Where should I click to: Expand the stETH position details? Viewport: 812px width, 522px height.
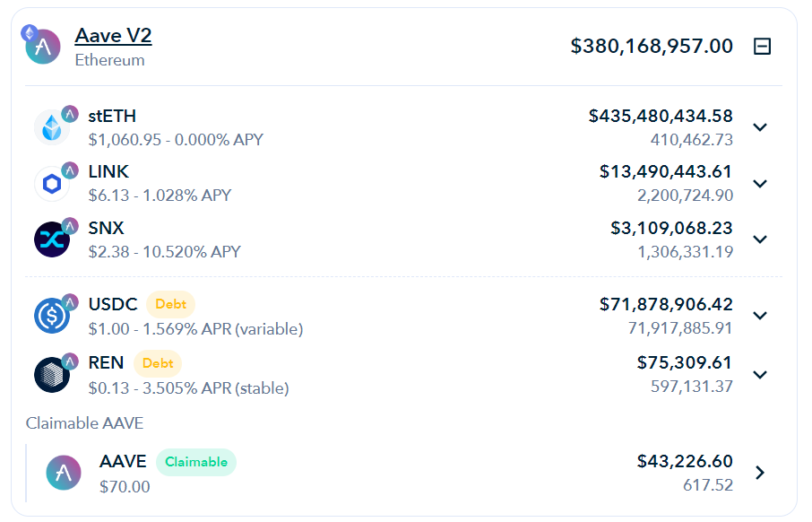tap(760, 127)
